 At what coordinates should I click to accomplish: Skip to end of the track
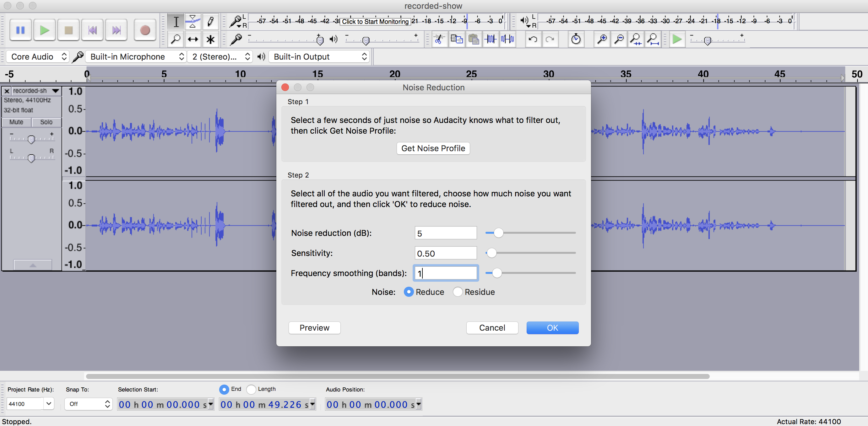(x=116, y=30)
